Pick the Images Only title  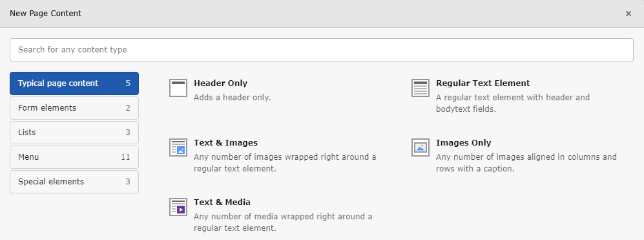click(x=464, y=143)
